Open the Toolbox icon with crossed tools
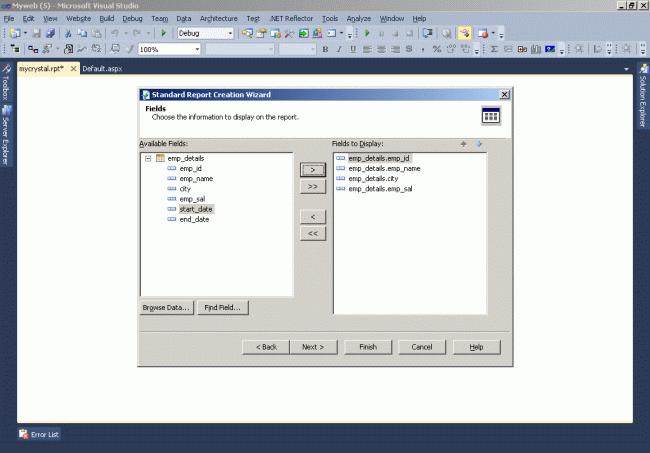Screen dimensions: 650x453 [289, 33]
